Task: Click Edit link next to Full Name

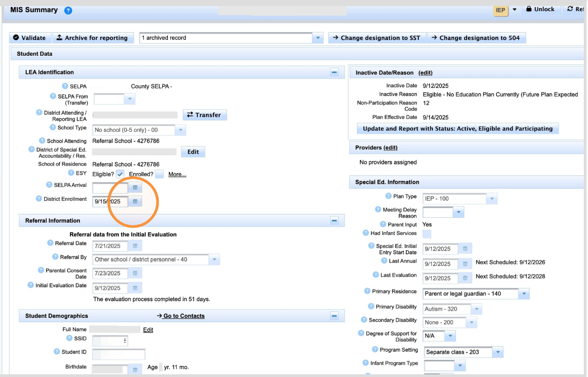Action: click(x=148, y=330)
